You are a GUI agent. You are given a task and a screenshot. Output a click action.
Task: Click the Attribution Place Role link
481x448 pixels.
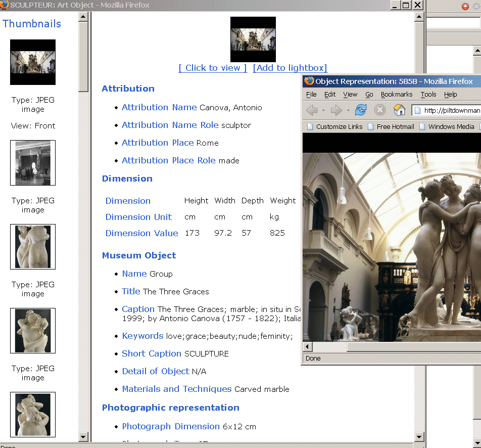pos(169,161)
